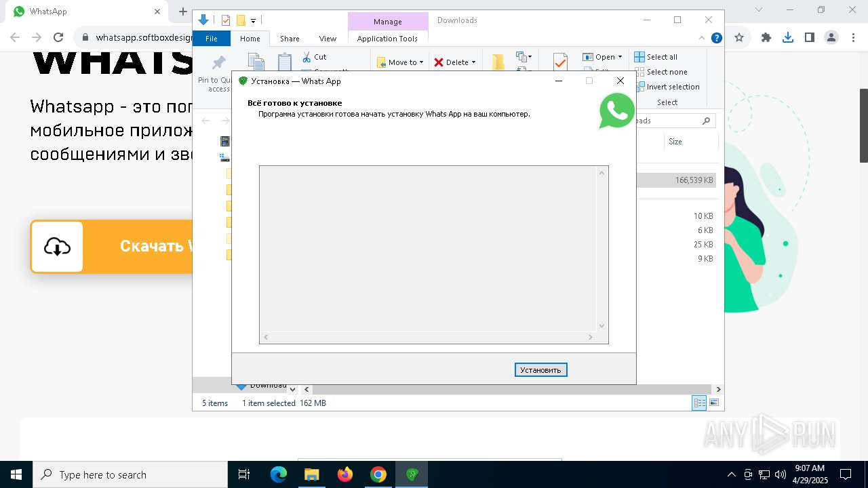This screenshot has height=488, width=868.
Task: Collapse the Explorer ribbon chevron
Action: 702,39
